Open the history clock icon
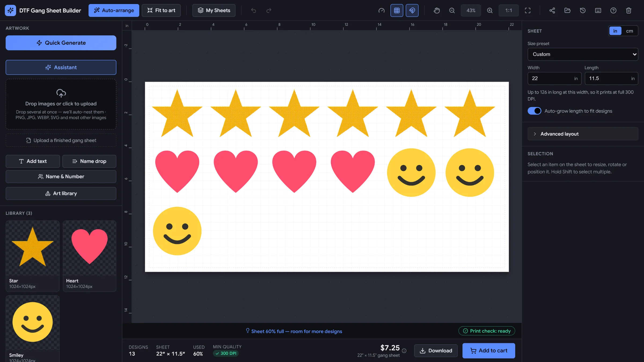 click(x=583, y=10)
